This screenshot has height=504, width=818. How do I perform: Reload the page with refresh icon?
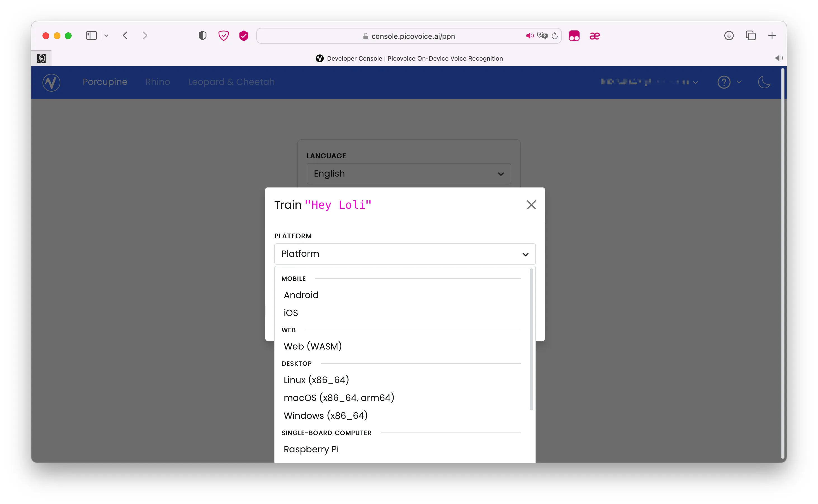coord(554,36)
